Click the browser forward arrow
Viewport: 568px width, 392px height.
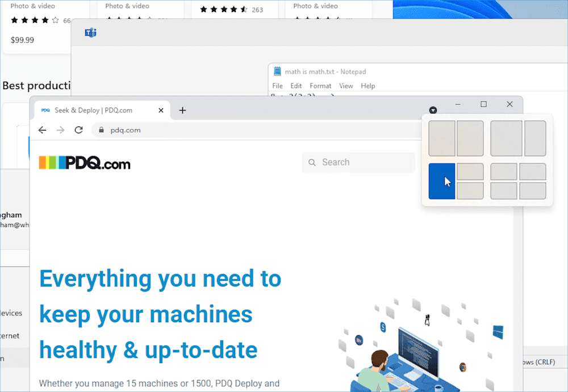[61, 130]
